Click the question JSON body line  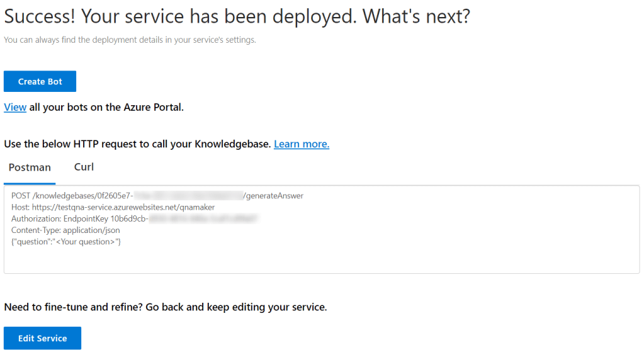click(66, 241)
